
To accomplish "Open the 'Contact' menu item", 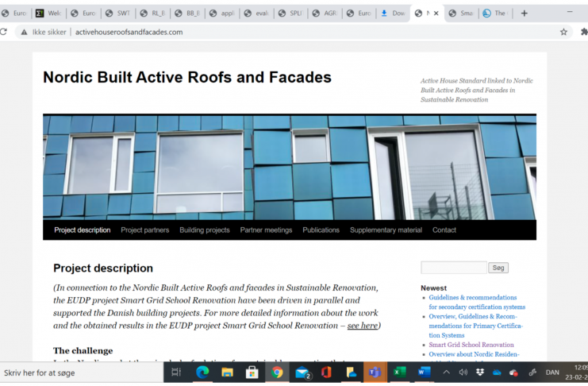I will pos(444,230).
